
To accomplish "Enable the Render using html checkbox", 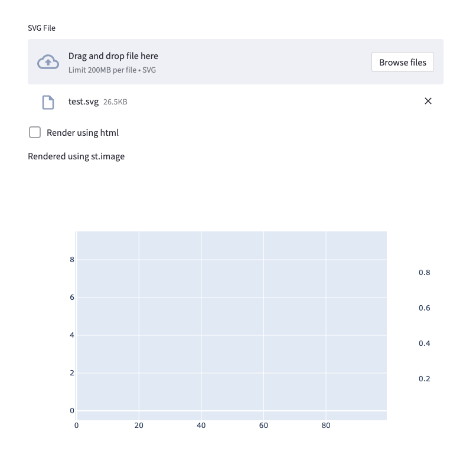I will [x=35, y=132].
